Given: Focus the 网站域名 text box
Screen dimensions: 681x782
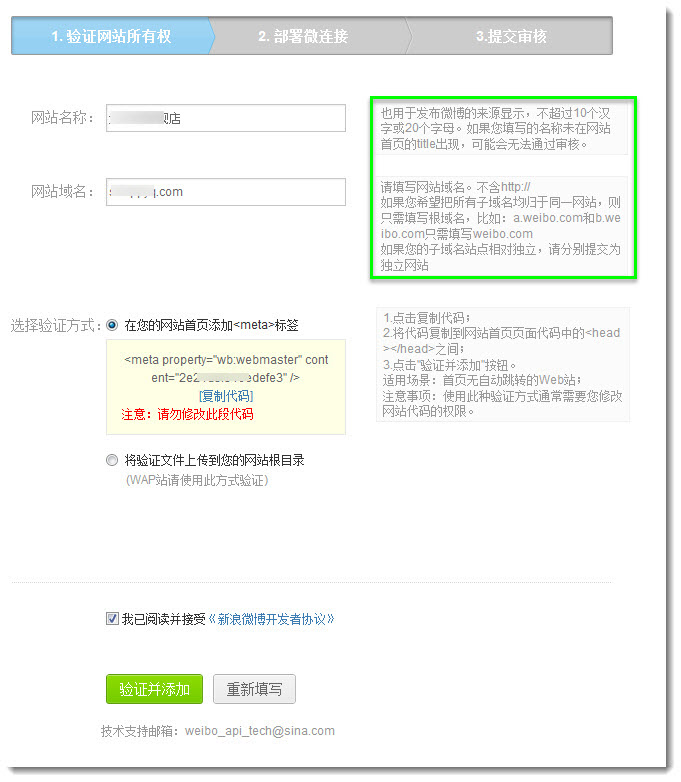Looking at the screenshot, I should click(226, 192).
